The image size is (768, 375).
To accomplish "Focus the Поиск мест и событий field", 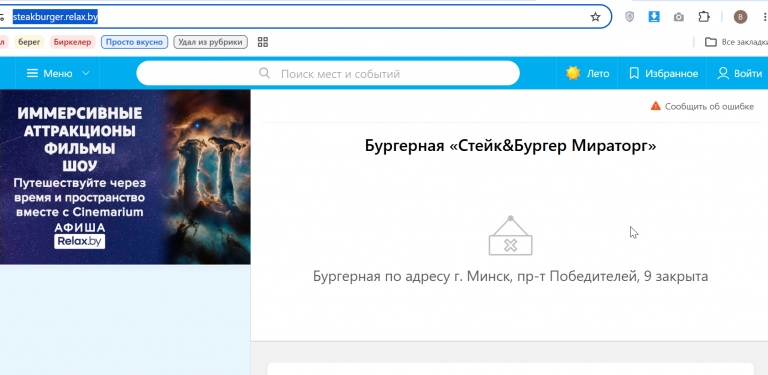I will [328, 73].
